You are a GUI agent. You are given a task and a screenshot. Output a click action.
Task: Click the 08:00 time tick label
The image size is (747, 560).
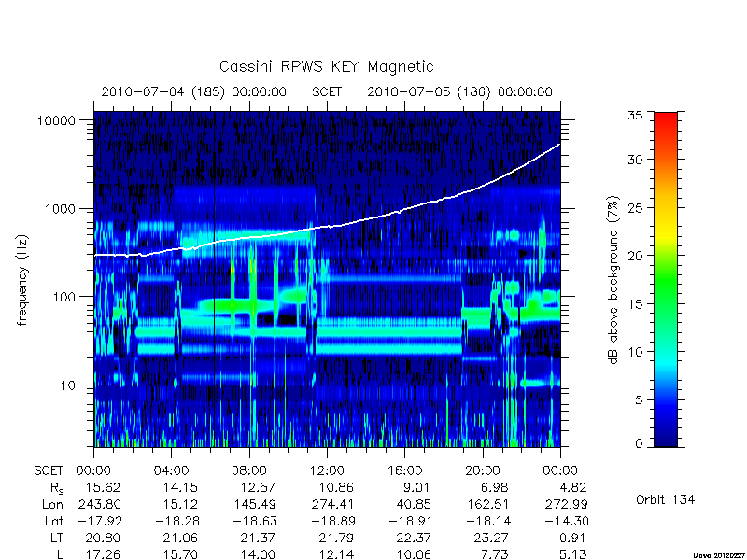[249, 471]
